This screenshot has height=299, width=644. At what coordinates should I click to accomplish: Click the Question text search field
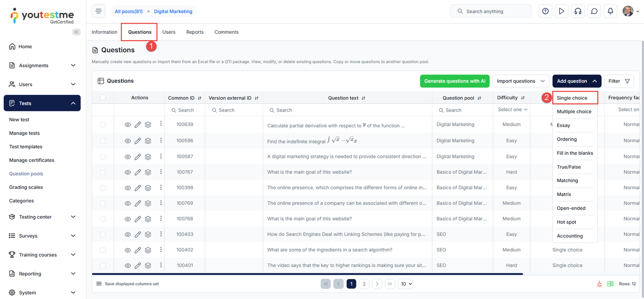pos(347,110)
